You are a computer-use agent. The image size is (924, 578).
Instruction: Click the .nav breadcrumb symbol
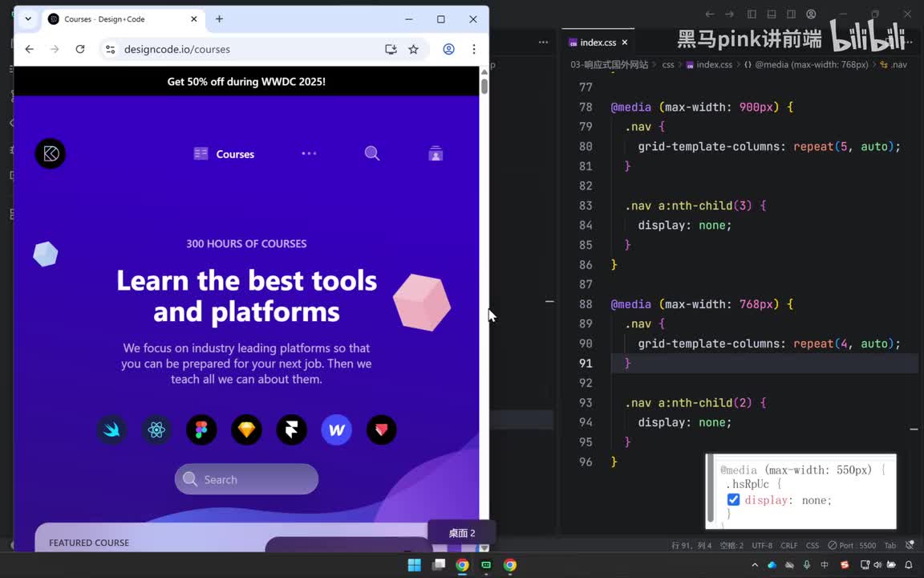point(894,64)
